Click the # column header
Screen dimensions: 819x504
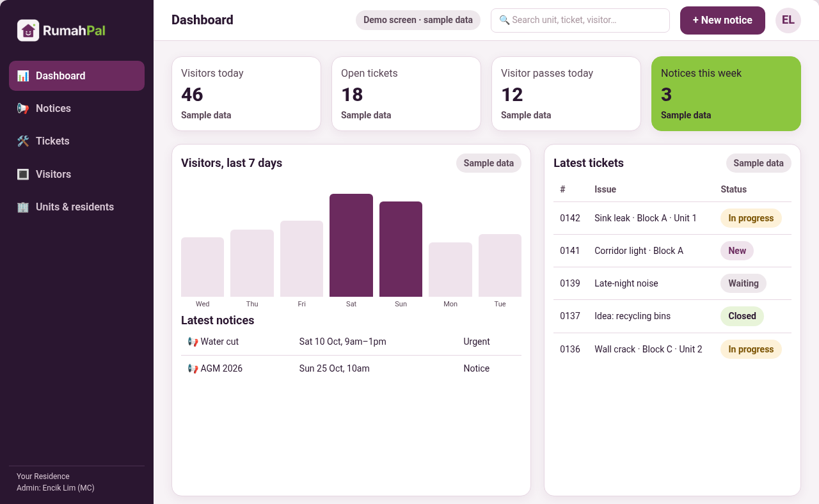[x=563, y=189]
